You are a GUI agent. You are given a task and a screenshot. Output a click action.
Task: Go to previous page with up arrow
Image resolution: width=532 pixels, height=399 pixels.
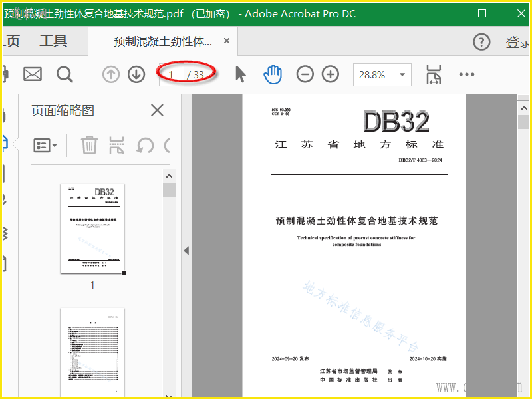click(x=111, y=74)
